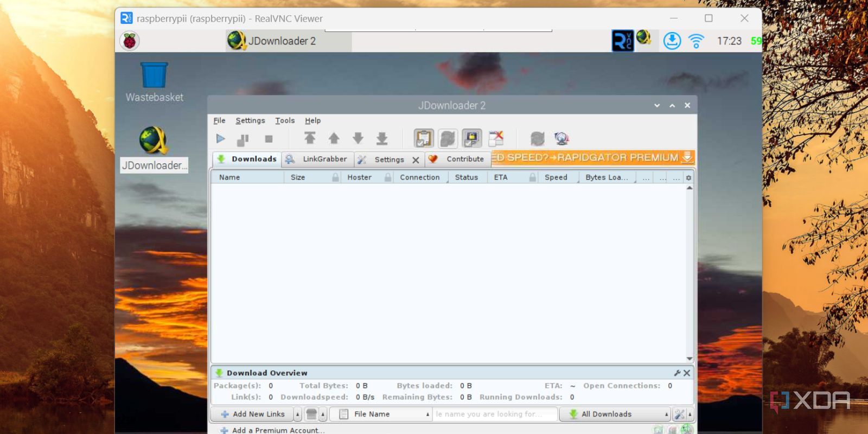Start all downloads with the play button
This screenshot has width=868, height=434.
[x=220, y=139]
